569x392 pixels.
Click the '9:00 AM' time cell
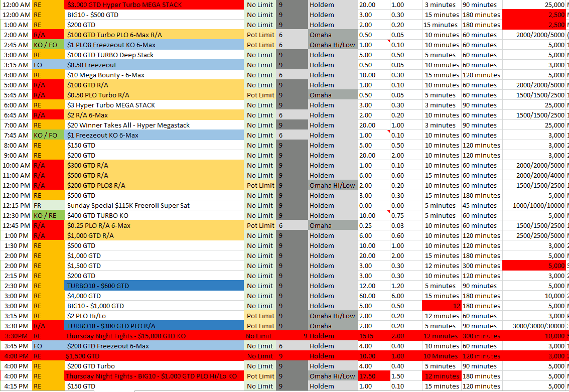point(16,156)
